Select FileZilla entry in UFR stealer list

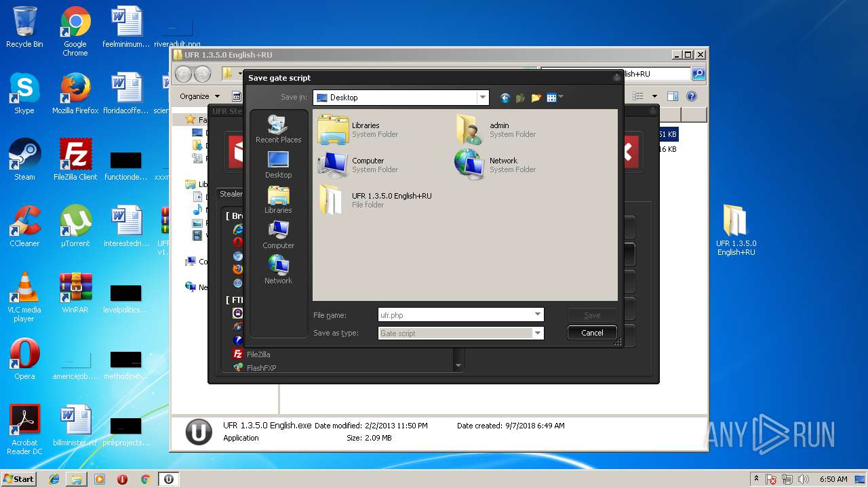[258, 354]
